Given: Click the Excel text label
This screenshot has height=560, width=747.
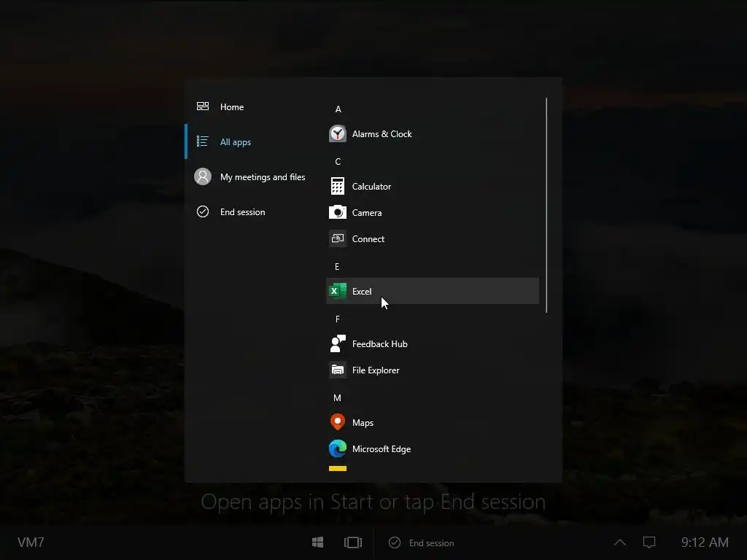Looking at the screenshot, I should click(x=362, y=291).
